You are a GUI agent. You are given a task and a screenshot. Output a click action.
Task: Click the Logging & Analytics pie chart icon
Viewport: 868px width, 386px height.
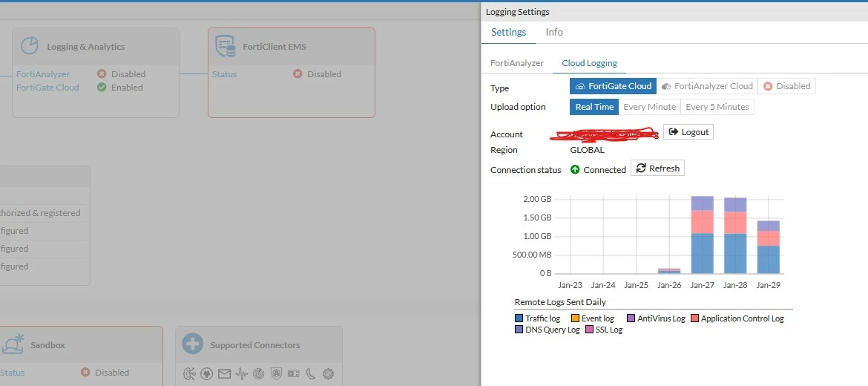(x=30, y=46)
